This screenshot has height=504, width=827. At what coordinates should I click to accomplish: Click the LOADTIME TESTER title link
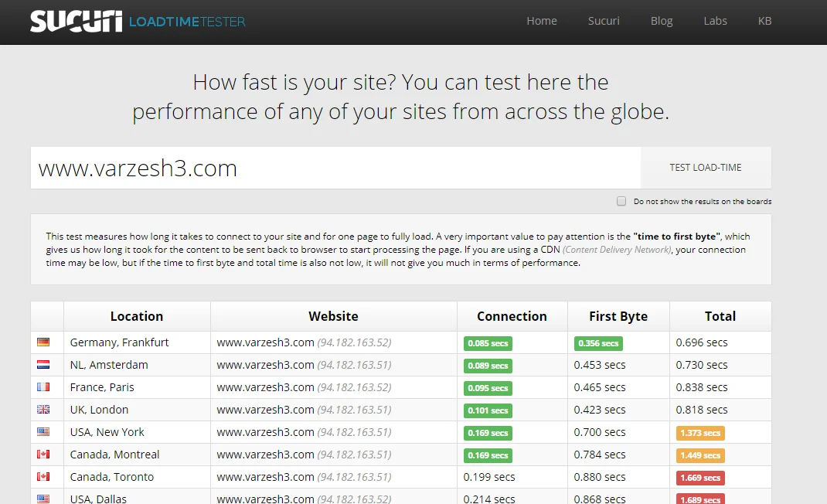tap(187, 22)
